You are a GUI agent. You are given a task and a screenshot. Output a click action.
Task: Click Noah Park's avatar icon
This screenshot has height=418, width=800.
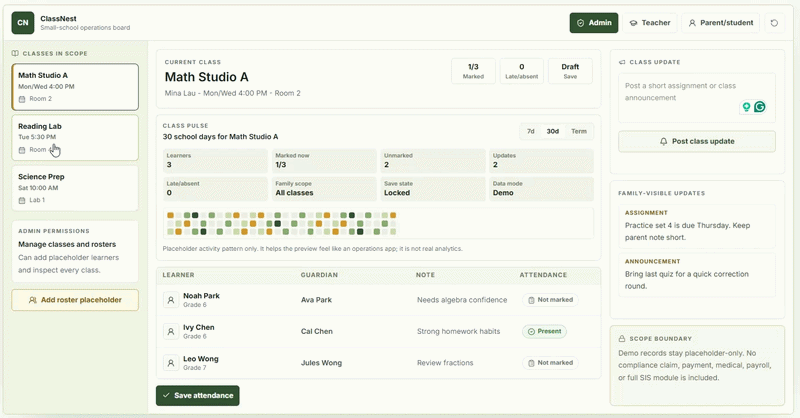(x=171, y=300)
